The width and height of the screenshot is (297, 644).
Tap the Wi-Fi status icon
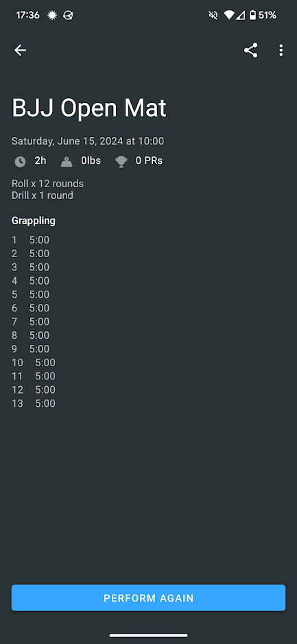click(228, 15)
